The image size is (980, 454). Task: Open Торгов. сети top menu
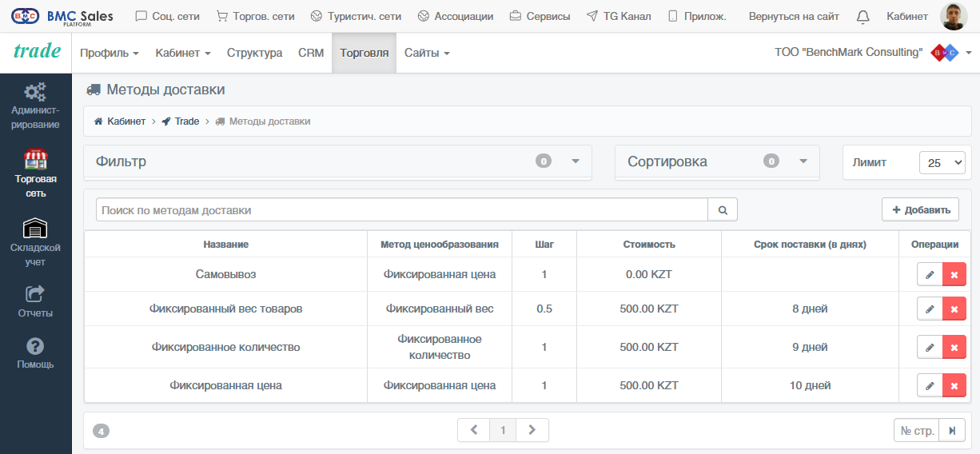point(255,16)
